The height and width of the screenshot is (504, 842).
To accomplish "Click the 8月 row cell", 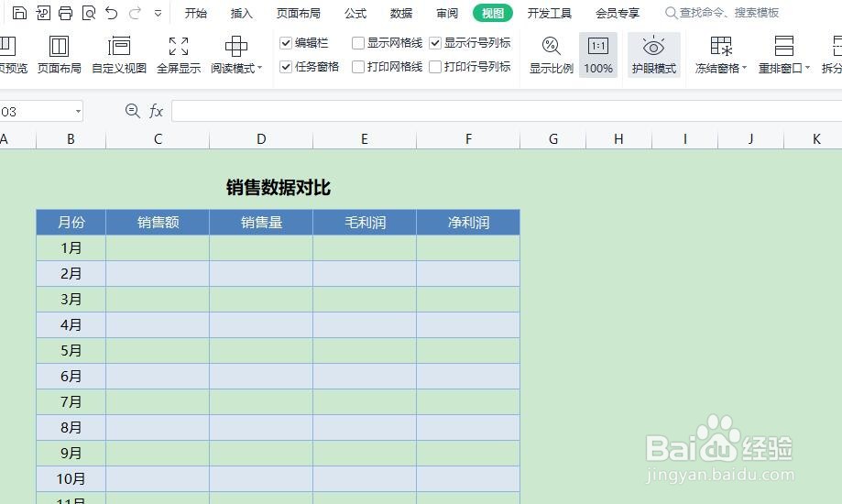I will click(x=71, y=428).
